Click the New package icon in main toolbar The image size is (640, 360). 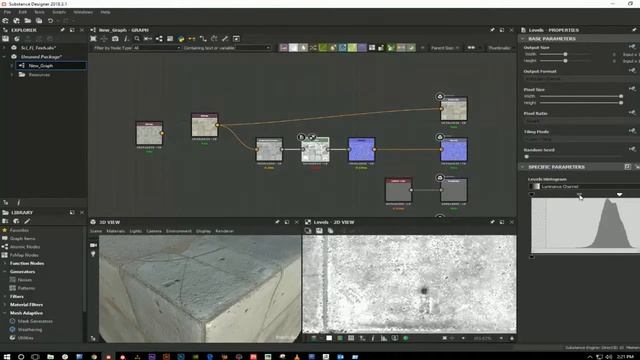(x=6, y=20)
